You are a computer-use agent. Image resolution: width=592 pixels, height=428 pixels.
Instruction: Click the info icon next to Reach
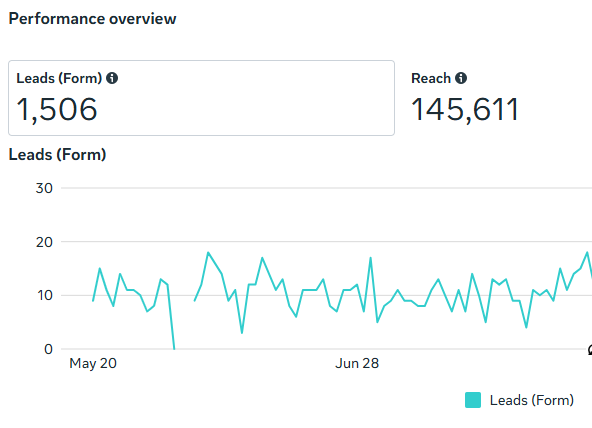(461, 78)
